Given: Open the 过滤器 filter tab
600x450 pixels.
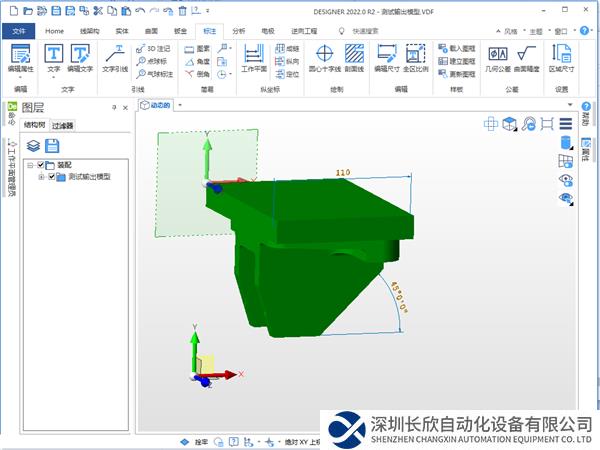Looking at the screenshot, I should pos(63,126).
